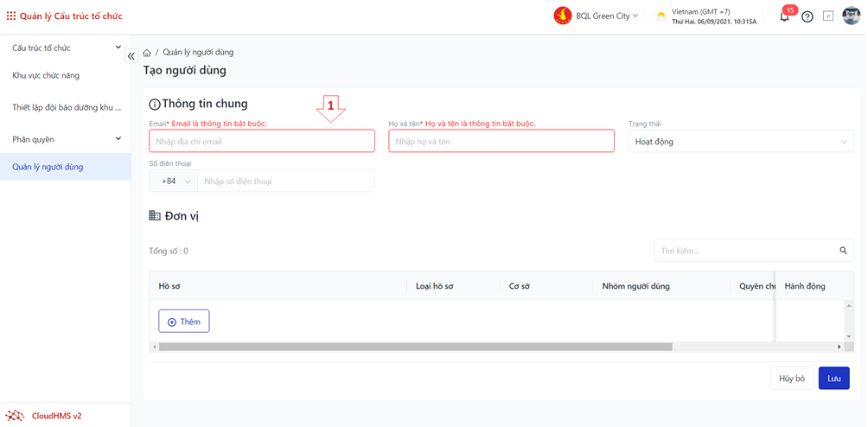Switch language via VI icon
Image resolution: width=868 pixels, height=427 pixels.
pyautogui.click(x=828, y=16)
